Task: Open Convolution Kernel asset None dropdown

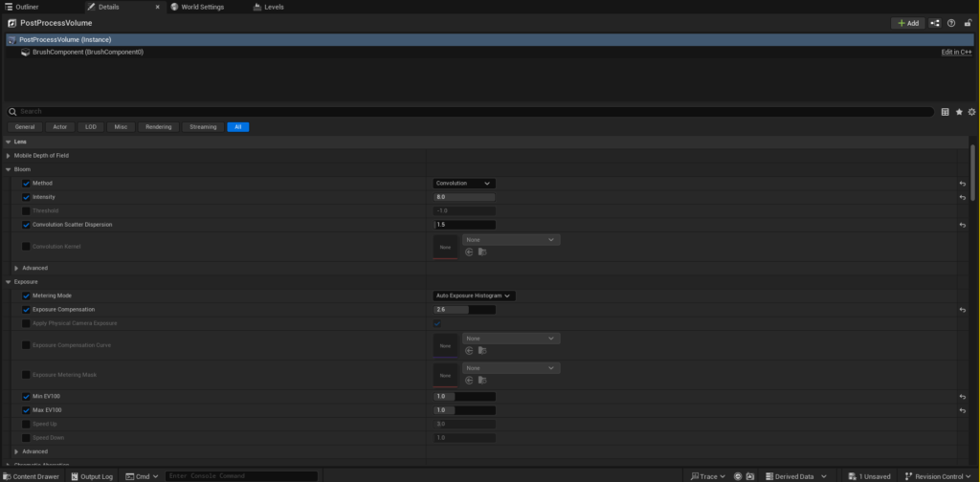Action: [x=511, y=240]
